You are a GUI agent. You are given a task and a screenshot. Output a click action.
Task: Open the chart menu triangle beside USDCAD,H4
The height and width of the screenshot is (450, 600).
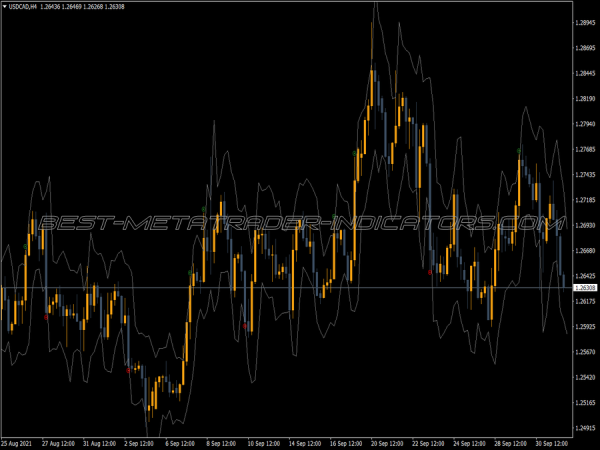click(4, 8)
